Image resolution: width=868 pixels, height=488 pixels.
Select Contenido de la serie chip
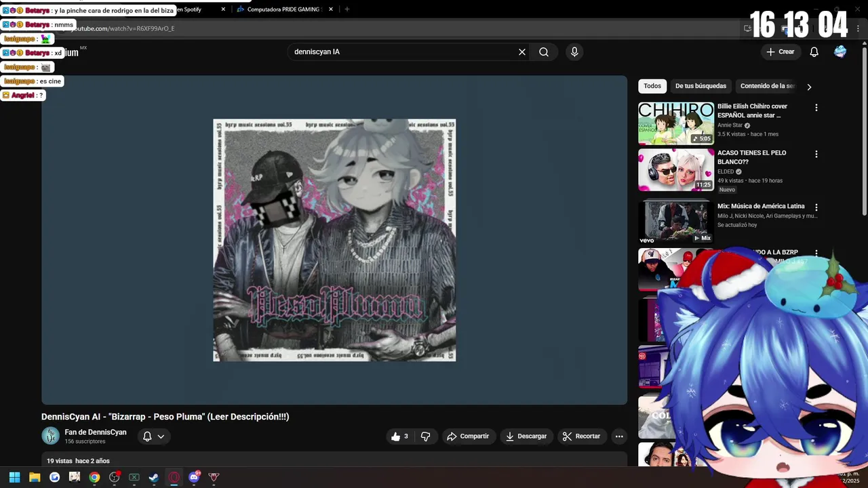pos(767,86)
